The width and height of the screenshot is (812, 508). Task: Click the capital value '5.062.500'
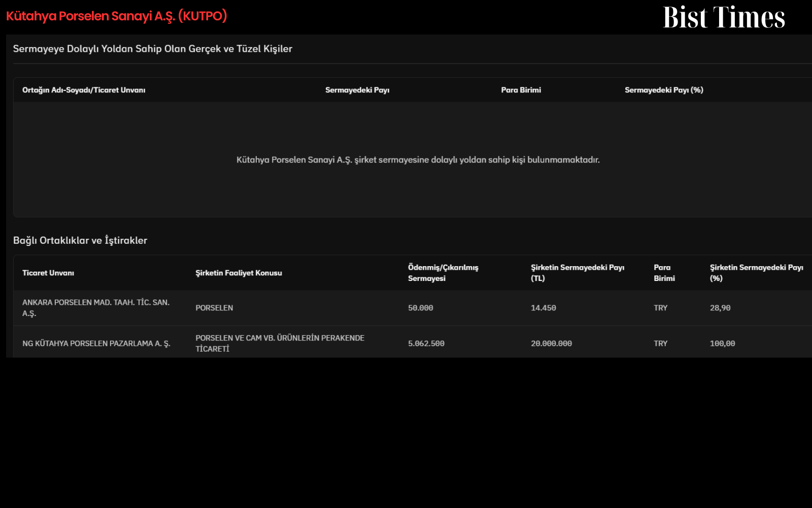pyautogui.click(x=426, y=343)
